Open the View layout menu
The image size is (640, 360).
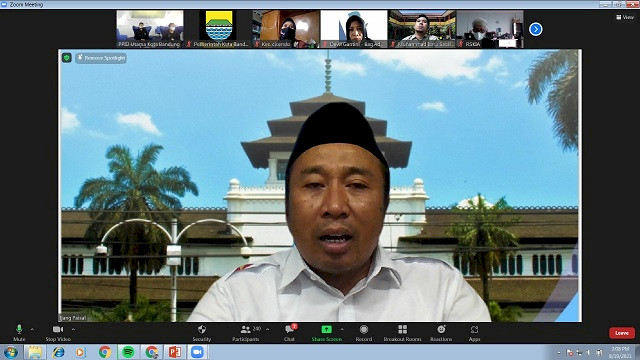click(625, 17)
